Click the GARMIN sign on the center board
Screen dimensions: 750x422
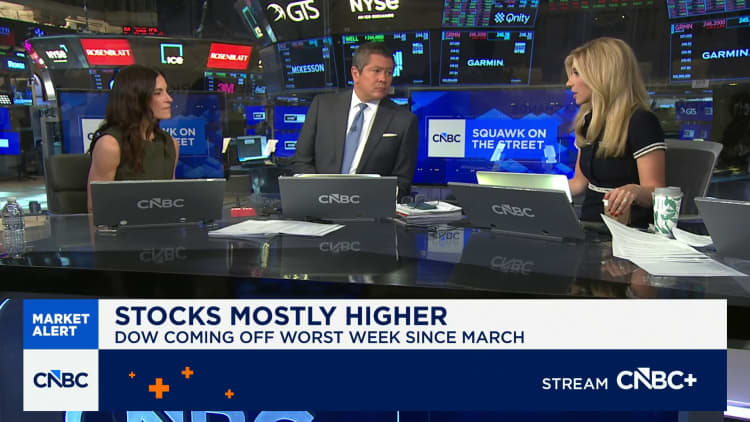point(485,63)
